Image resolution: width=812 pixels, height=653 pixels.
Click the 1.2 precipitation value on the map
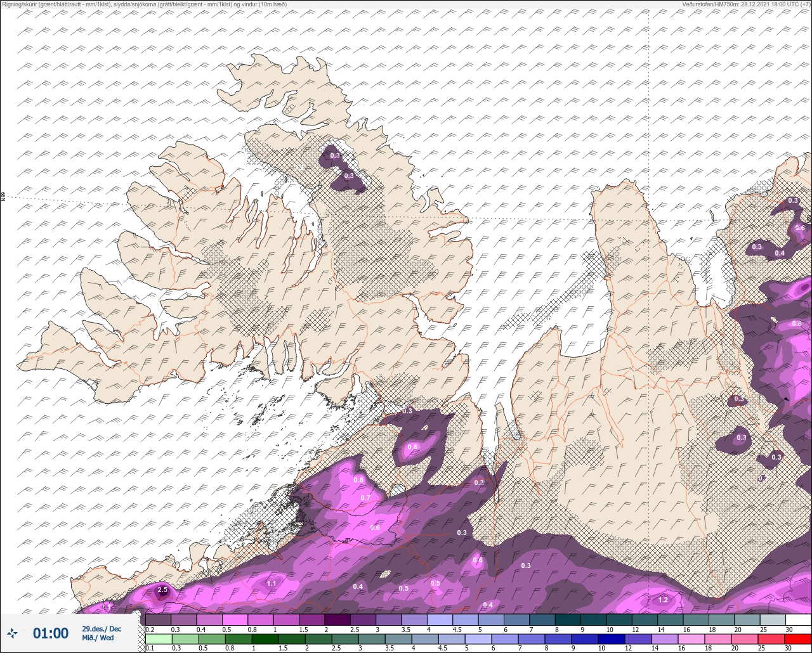(x=664, y=600)
